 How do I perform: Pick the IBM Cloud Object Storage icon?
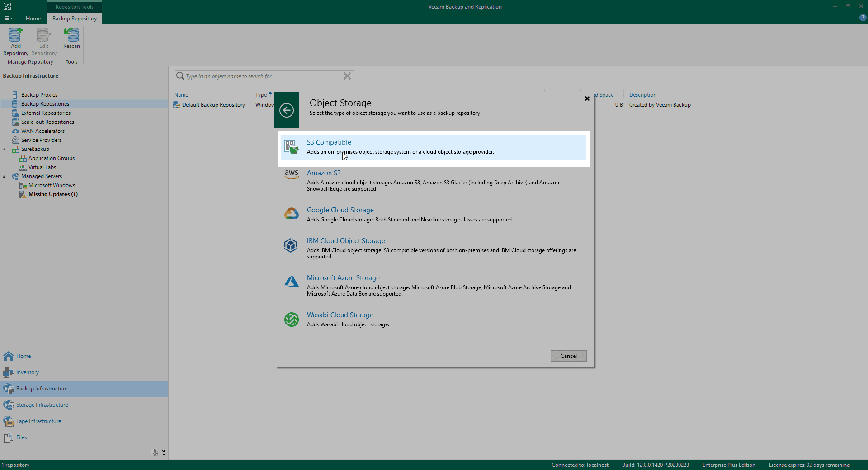click(x=291, y=245)
